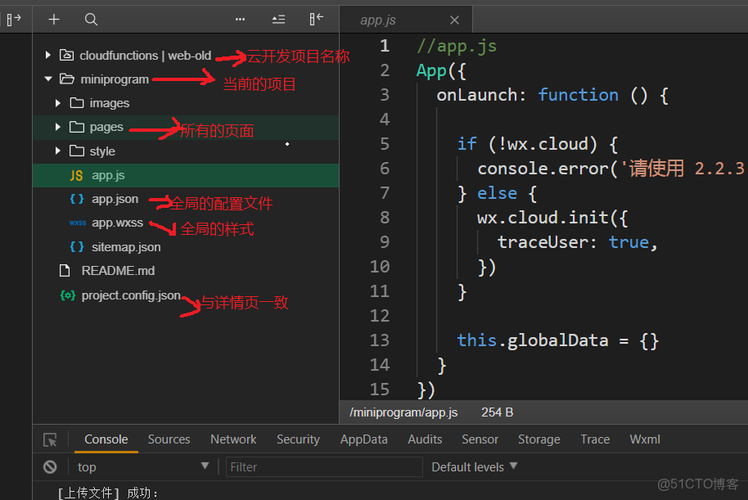Click the clear console icon
748x500 pixels.
50,467
